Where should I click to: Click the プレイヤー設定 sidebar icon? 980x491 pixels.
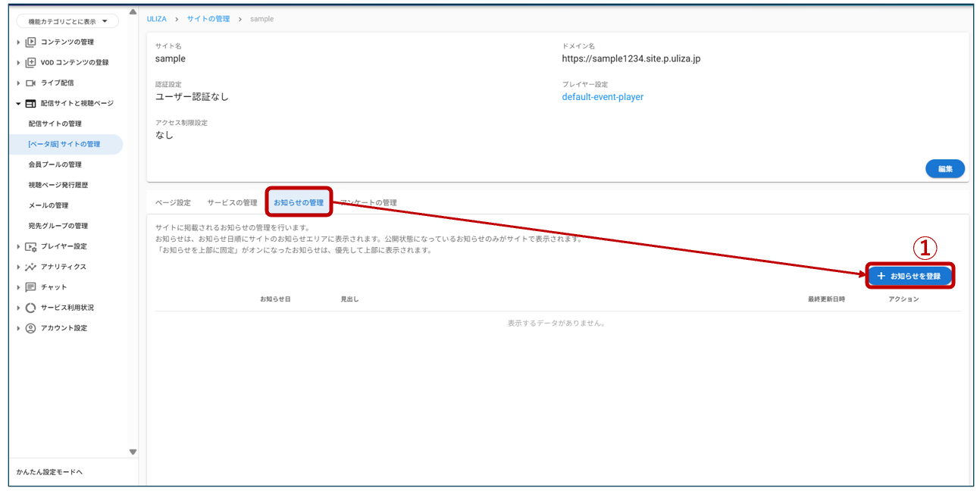tap(31, 247)
